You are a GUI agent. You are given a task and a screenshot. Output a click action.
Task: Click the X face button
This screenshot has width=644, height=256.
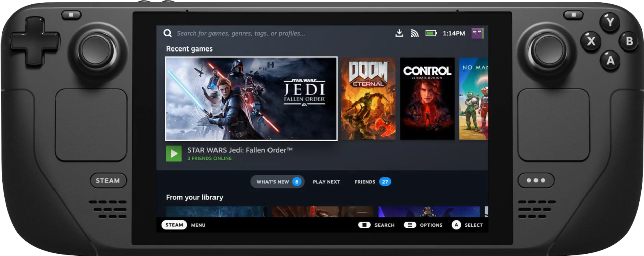click(591, 41)
